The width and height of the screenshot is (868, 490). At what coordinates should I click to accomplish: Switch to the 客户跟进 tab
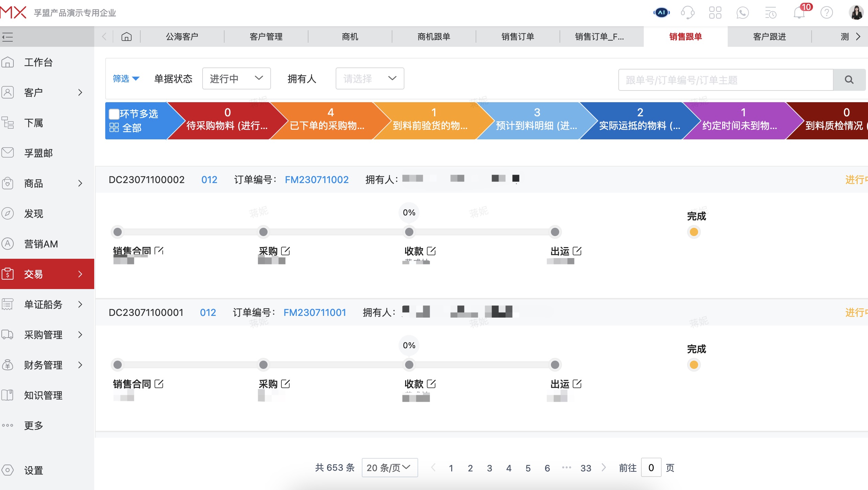pos(769,36)
